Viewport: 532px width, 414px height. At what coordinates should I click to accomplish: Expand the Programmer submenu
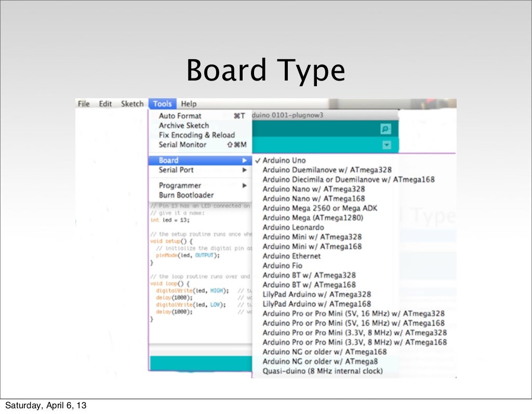[x=200, y=185]
